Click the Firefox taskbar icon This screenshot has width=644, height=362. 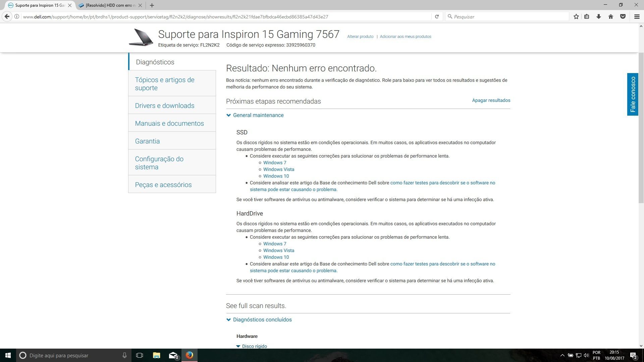tap(190, 355)
